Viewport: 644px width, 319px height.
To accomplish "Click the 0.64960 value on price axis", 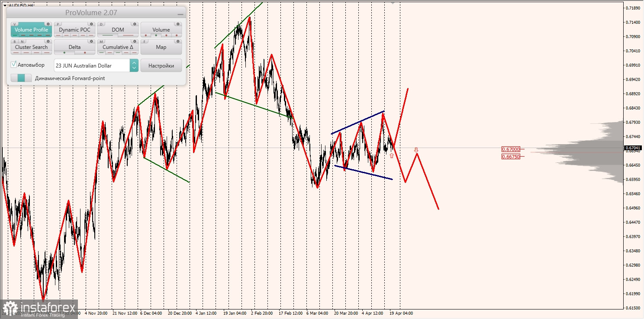I will (633, 208).
